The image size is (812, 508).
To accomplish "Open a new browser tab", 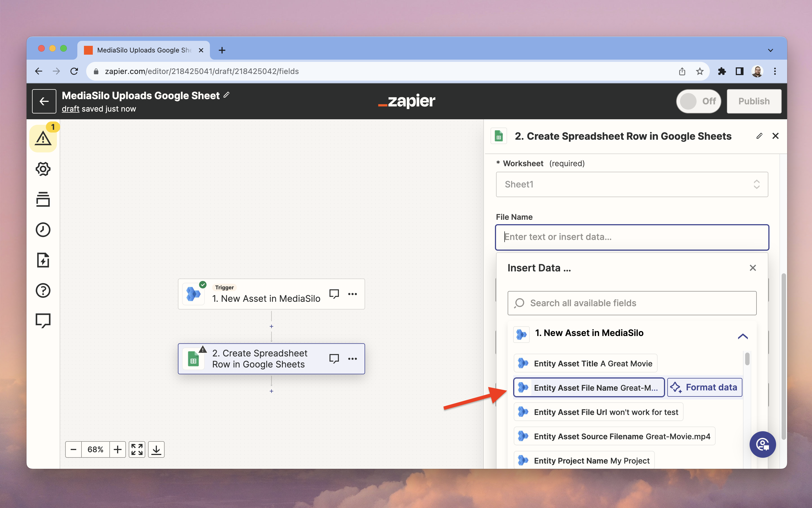I will (x=222, y=51).
